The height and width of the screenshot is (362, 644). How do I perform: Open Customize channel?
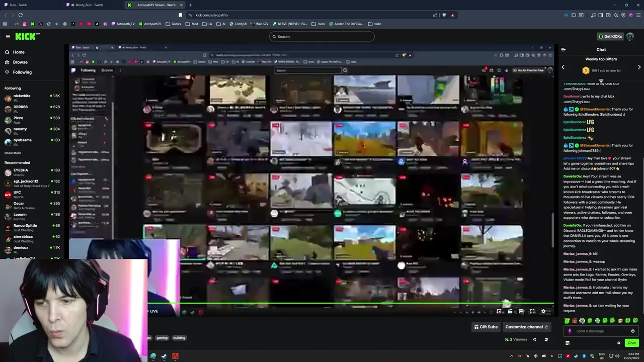click(527, 327)
